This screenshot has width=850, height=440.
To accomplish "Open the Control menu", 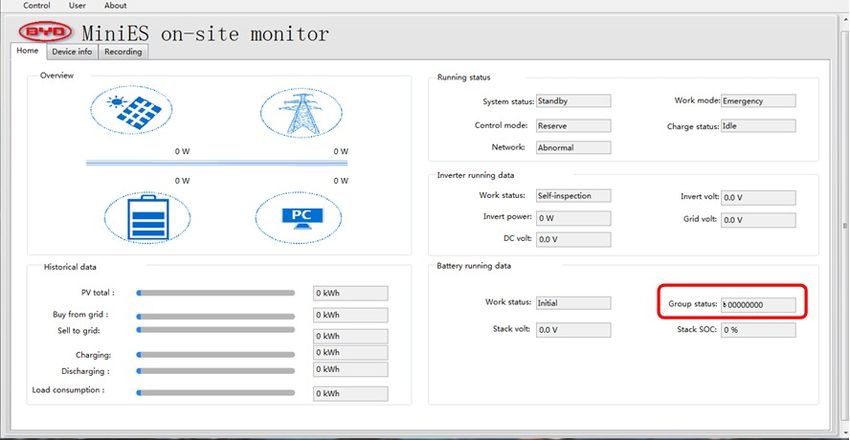I will click(x=37, y=5).
